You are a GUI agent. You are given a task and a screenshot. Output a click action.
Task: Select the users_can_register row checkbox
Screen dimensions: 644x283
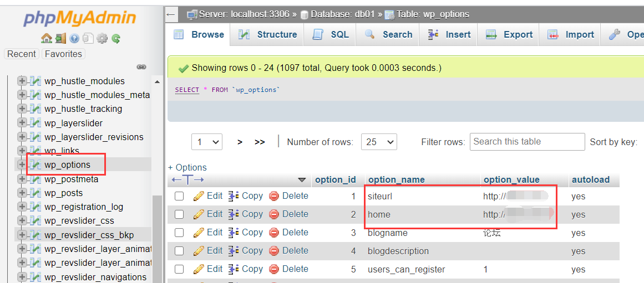[179, 269]
